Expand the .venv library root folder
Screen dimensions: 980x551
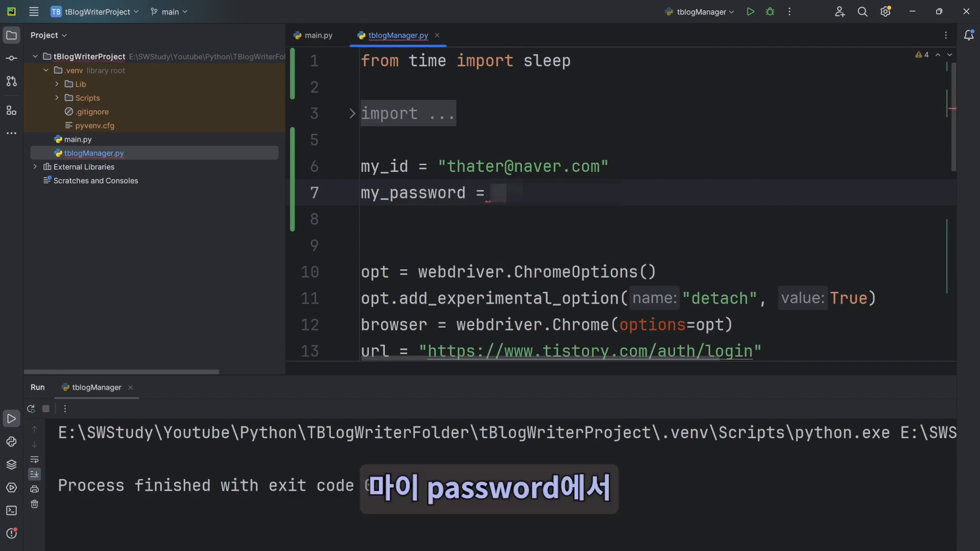point(45,70)
